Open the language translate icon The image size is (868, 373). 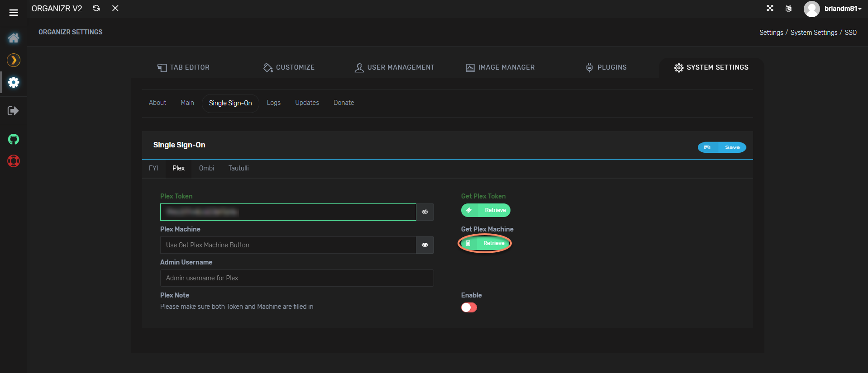788,8
